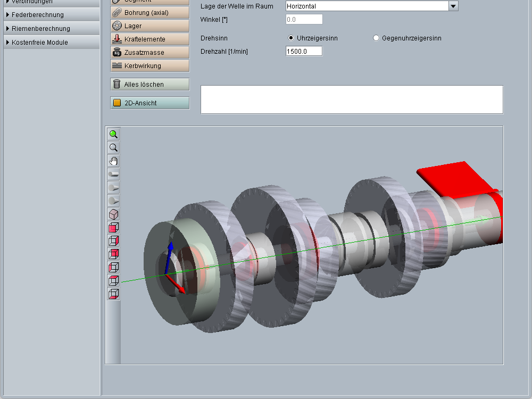Select cube view with red top face
This screenshot has height=399, width=532.
113,280
